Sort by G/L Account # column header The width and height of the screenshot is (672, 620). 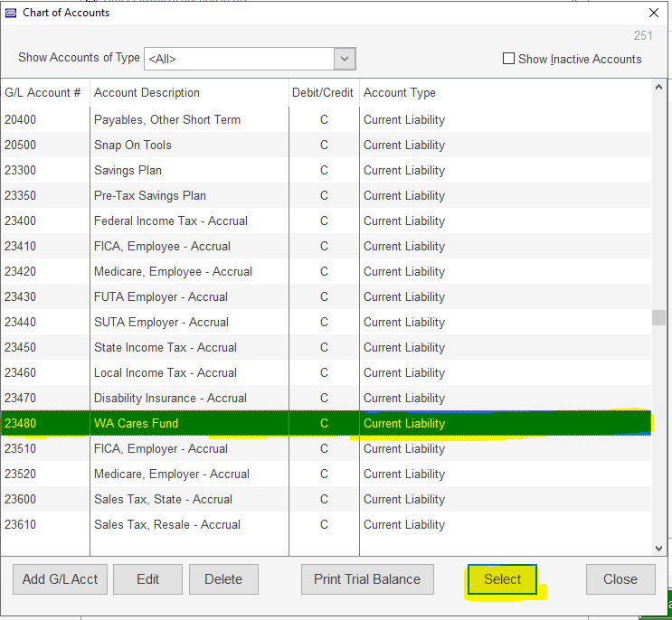coord(43,92)
